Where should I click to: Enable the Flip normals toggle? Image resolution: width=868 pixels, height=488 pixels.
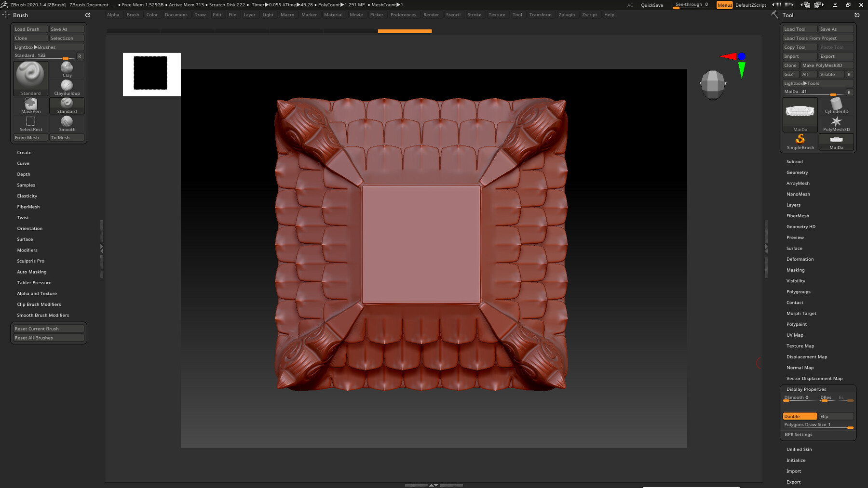coord(836,416)
